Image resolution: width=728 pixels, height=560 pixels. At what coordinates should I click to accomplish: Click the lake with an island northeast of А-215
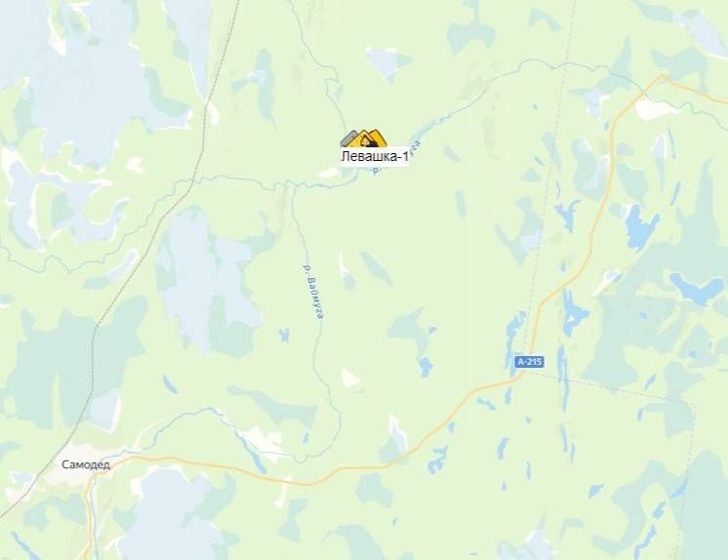pyautogui.click(x=574, y=313)
